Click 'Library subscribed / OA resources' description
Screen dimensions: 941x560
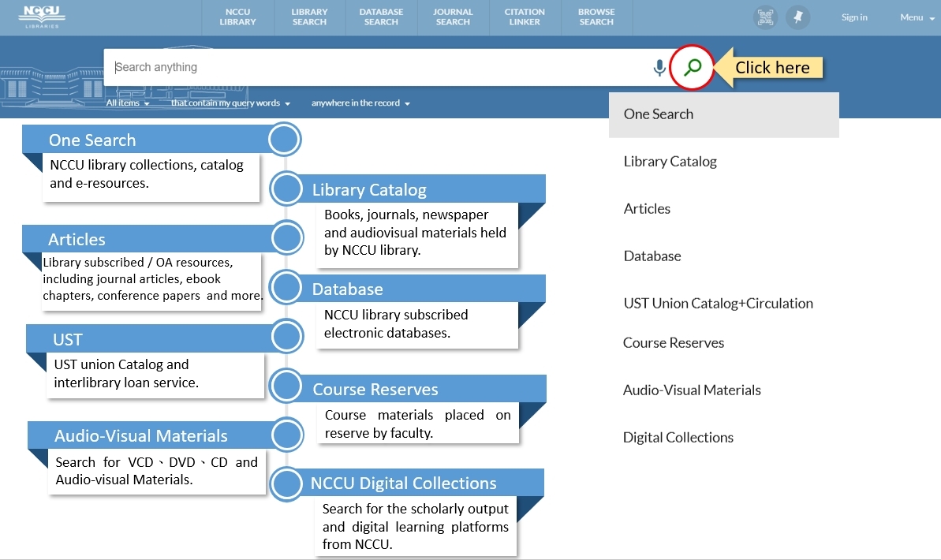[152, 278]
